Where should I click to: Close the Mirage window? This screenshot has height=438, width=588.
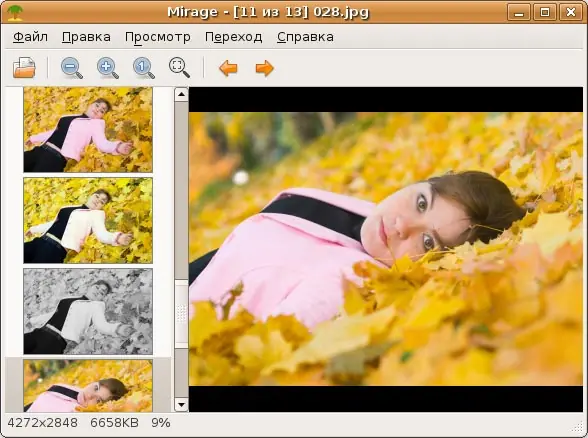pyautogui.click(x=571, y=12)
